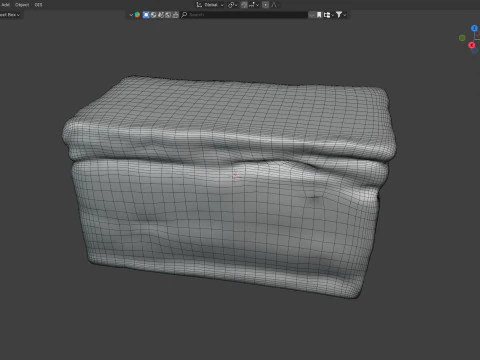This screenshot has width=480, height=360.
Task: Click the bookmark icon beside search
Action: [x=319, y=15]
